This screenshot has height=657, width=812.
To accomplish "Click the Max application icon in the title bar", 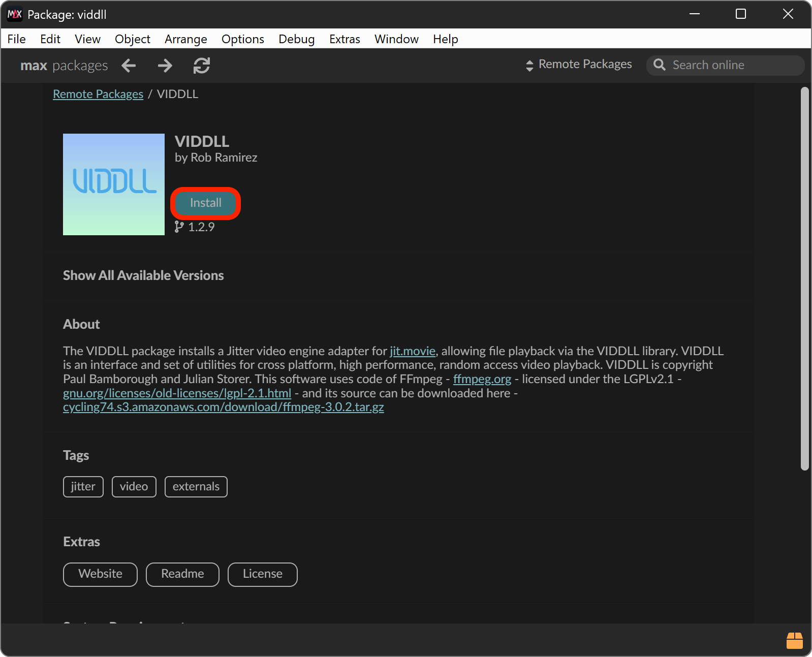I will pyautogui.click(x=14, y=14).
